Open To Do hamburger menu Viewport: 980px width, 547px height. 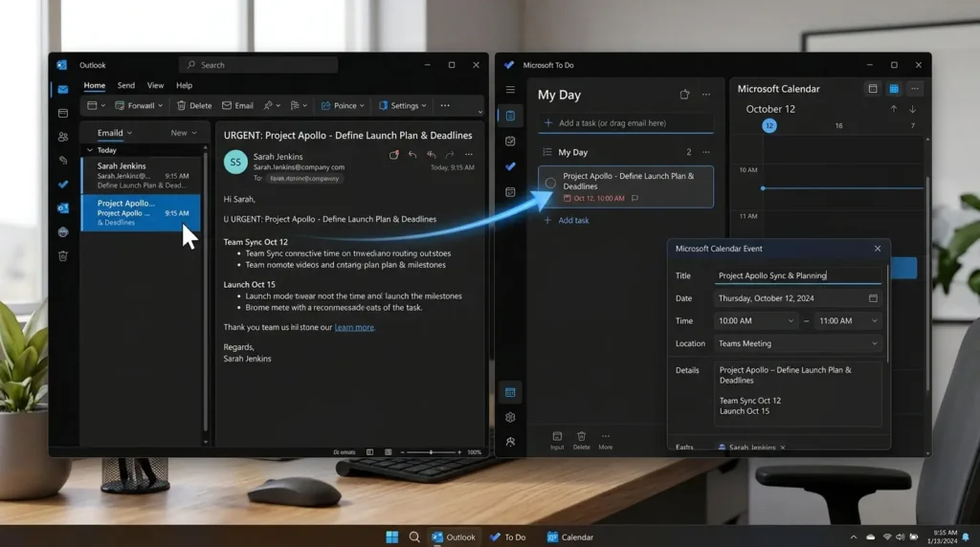click(x=511, y=90)
